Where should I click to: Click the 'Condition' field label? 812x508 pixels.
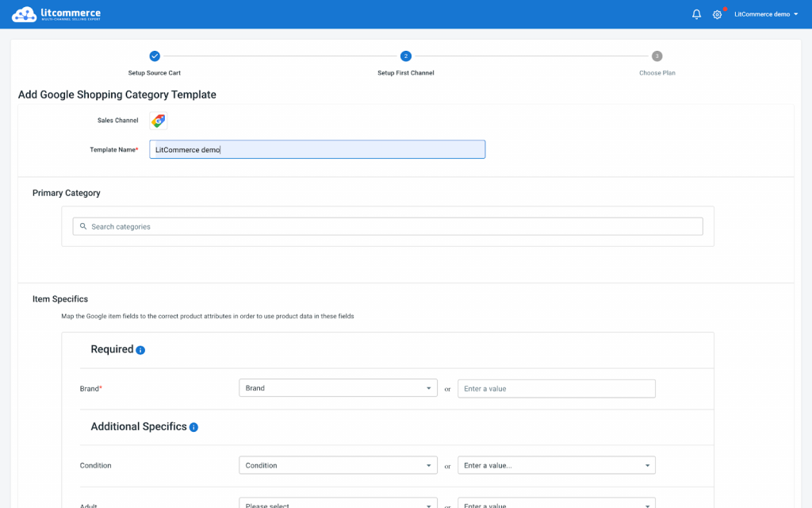(x=95, y=465)
